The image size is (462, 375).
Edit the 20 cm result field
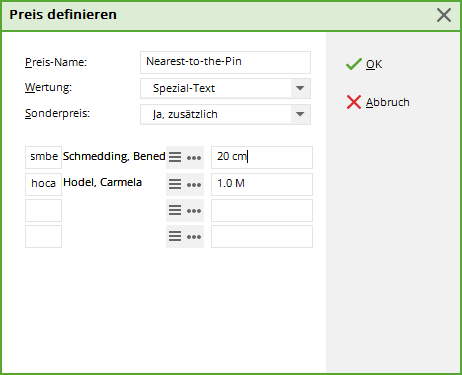click(x=262, y=157)
